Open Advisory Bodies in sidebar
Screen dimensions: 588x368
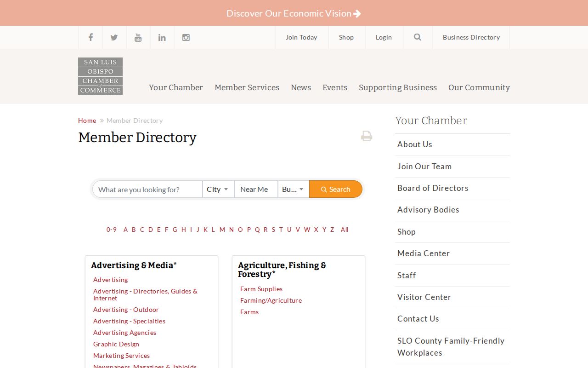[452, 210]
